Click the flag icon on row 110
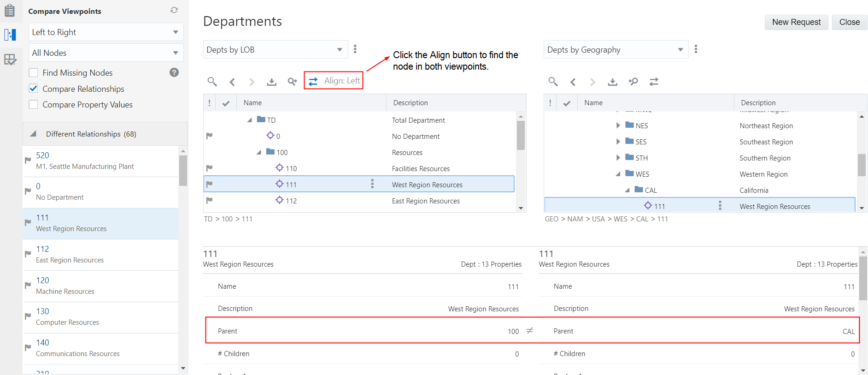Screen dimensions: 868x375 [x=209, y=168]
